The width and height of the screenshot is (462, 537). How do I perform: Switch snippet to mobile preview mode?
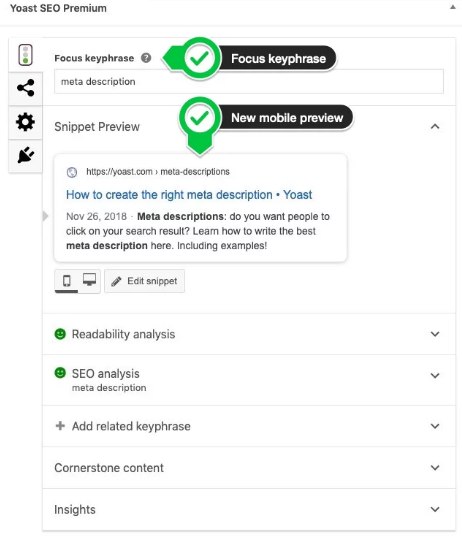[66, 281]
